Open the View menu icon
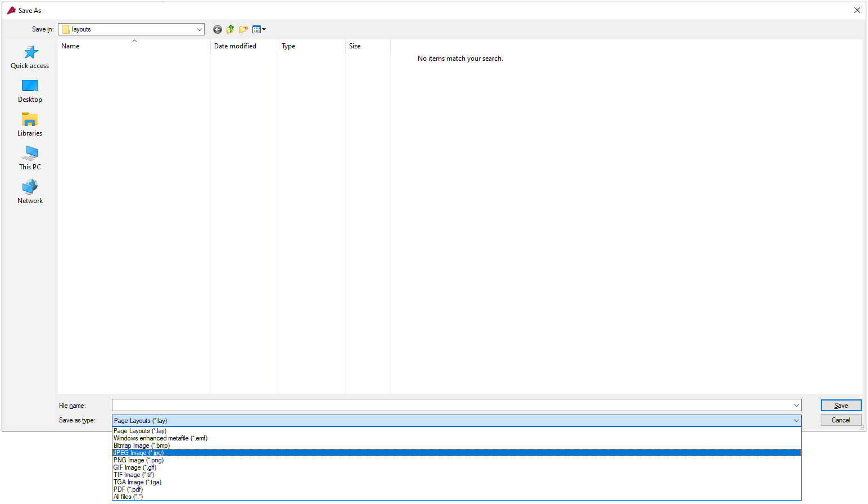The width and height of the screenshot is (868, 504). click(259, 29)
